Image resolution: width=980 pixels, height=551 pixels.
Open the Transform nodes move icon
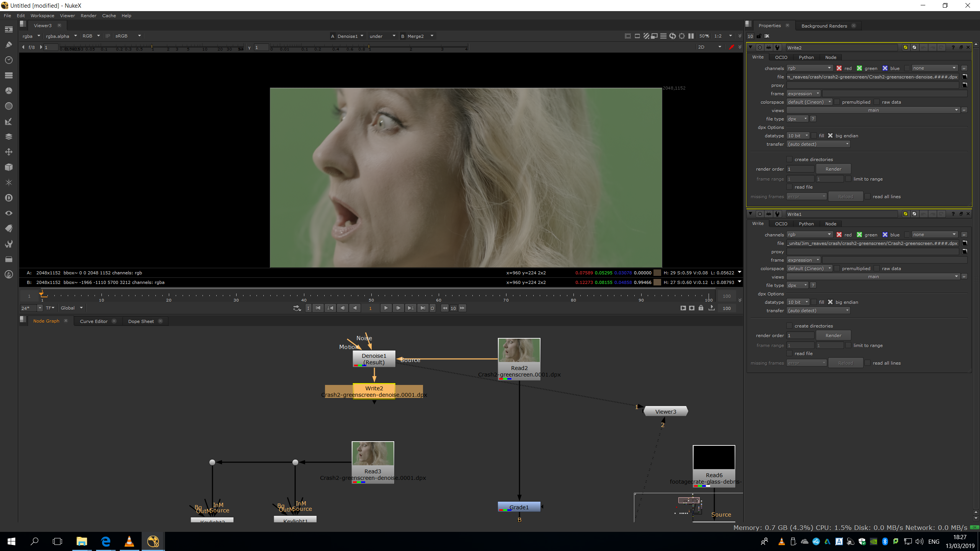(x=8, y=152)
